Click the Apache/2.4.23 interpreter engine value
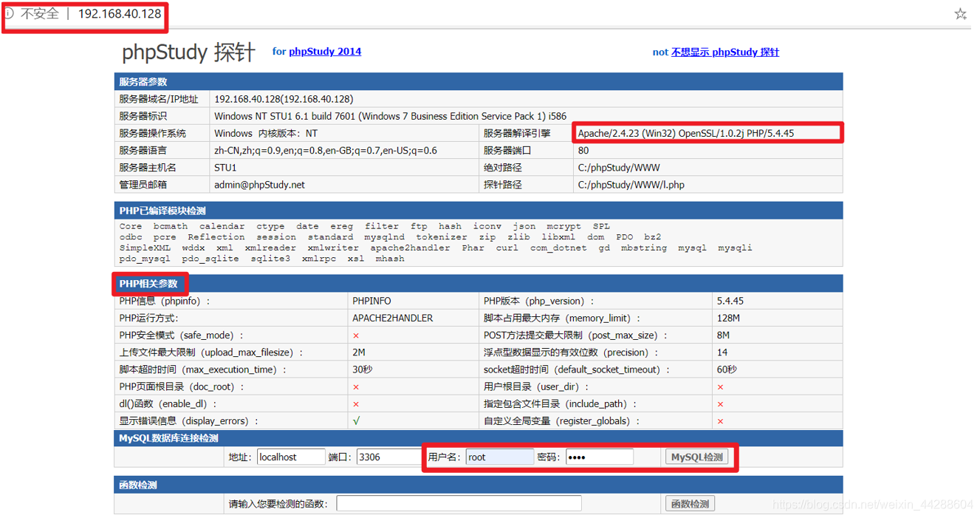 pos(686,133)
